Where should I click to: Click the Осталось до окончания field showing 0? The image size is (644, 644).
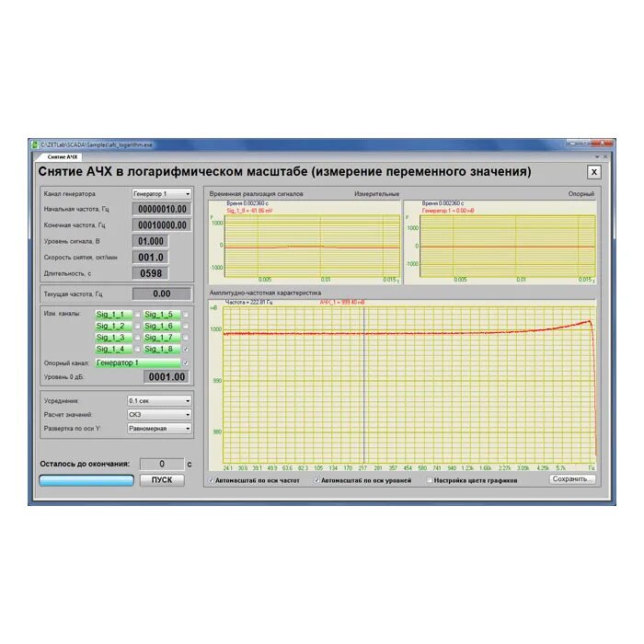(162, 464)
